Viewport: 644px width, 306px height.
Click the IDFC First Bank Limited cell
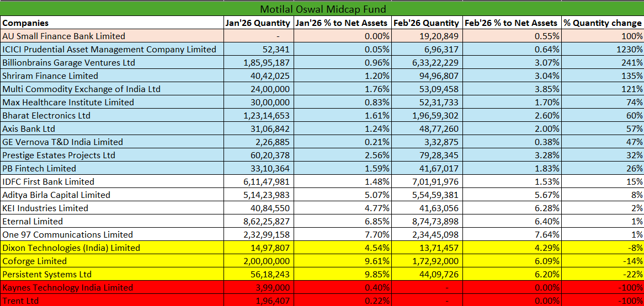tap(111, 181)
